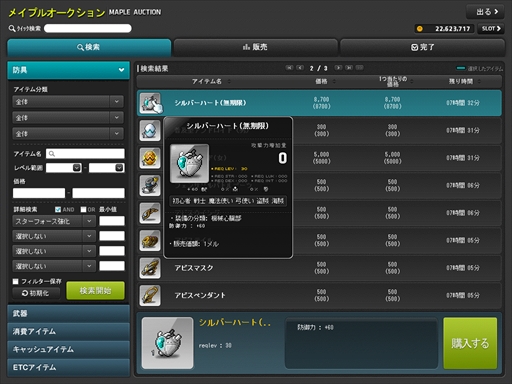Click the meso coin icon beside balance
The width and height of the screenshot is (512, 384).
420,29
